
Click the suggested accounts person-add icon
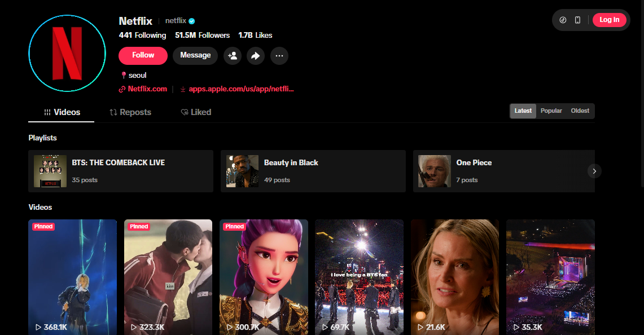pyautogui.click(x=232, y=55)
